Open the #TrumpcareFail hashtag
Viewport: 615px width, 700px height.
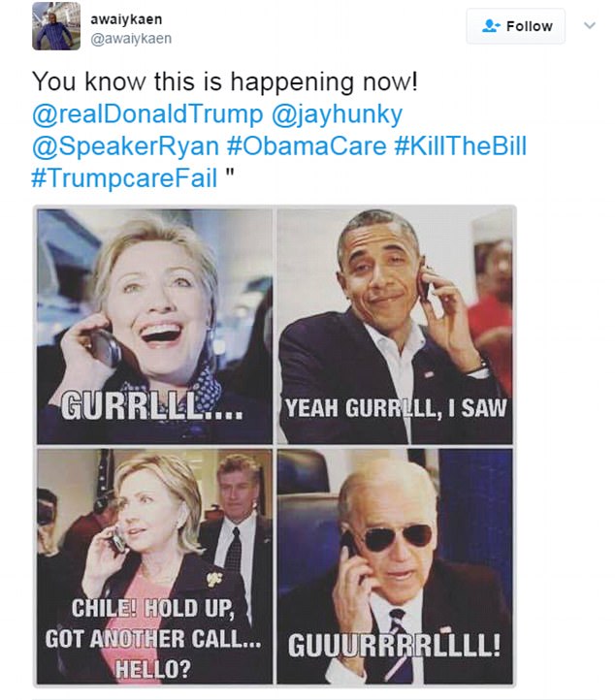click(124, 177)
